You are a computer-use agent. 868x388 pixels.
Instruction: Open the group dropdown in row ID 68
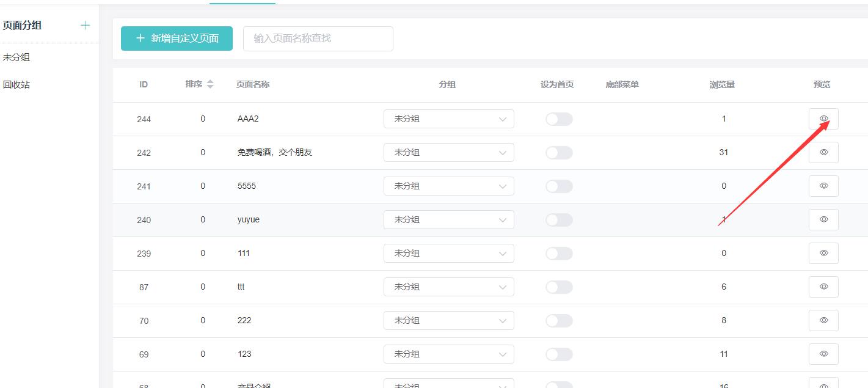click(449, 383)
